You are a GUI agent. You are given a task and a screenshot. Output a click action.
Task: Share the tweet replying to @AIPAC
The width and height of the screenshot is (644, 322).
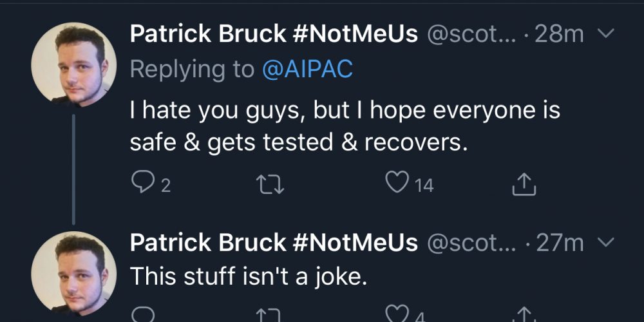click(x=524, y=185)
